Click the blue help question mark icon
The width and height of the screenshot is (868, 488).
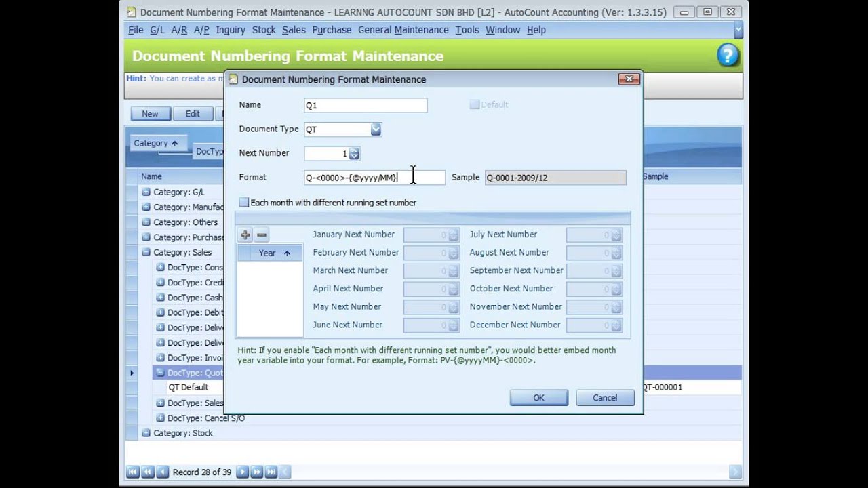(728, 56)
